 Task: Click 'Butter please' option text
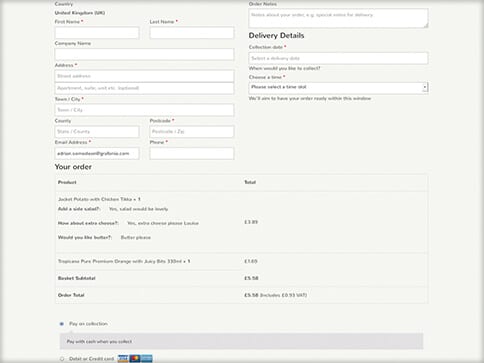coord(136,237)
